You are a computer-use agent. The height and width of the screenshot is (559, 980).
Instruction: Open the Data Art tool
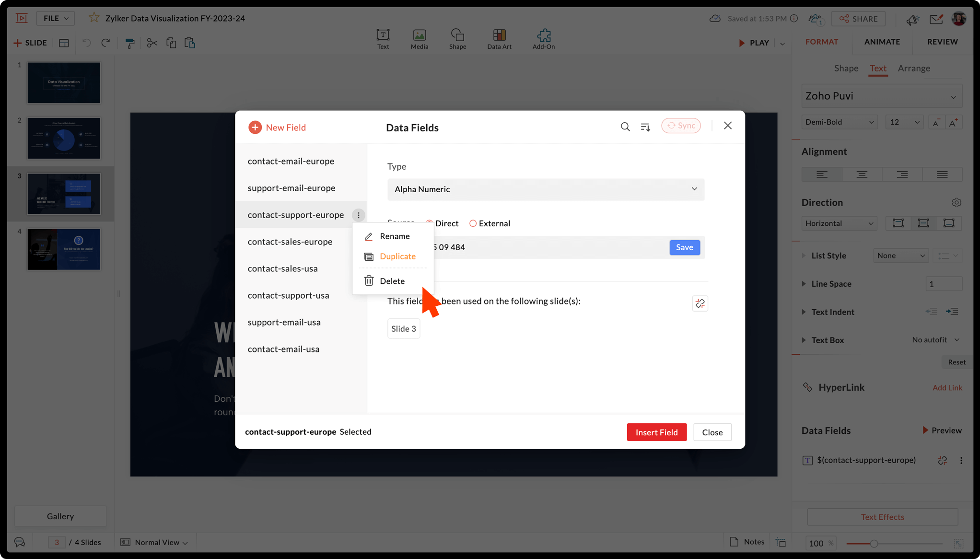[x=499, y=39]
